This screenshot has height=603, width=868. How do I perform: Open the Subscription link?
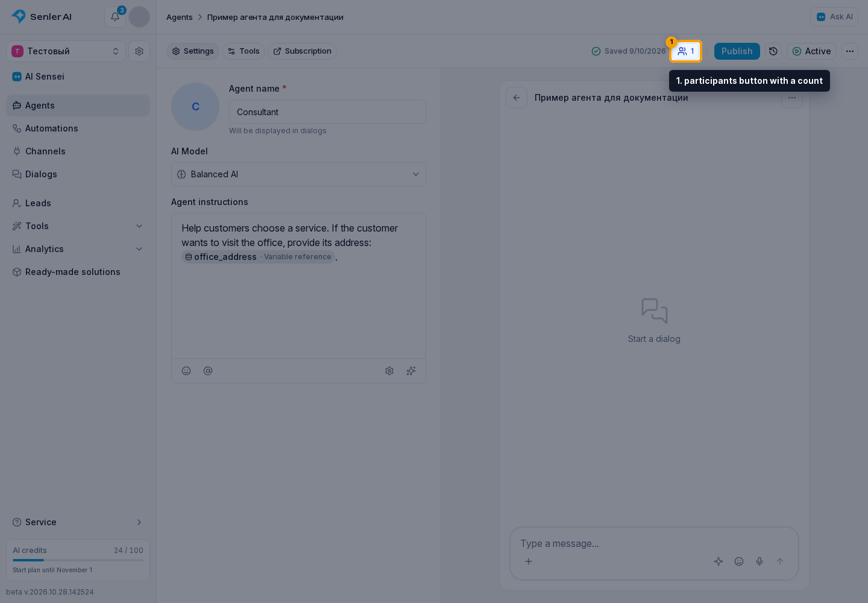pos(302,51)
